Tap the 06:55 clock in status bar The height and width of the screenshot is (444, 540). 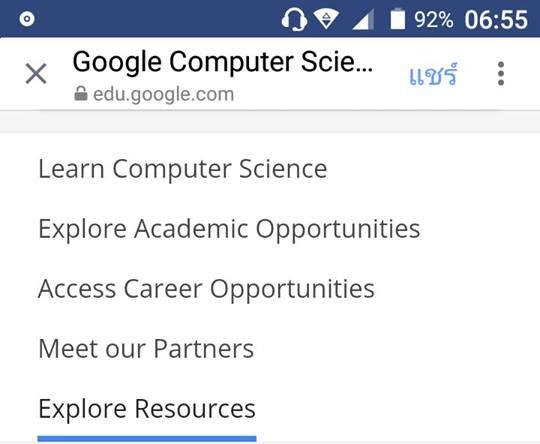coord(496,19)
